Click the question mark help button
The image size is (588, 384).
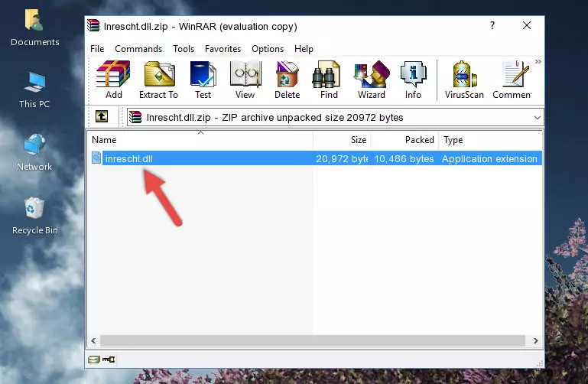point(492,25)
